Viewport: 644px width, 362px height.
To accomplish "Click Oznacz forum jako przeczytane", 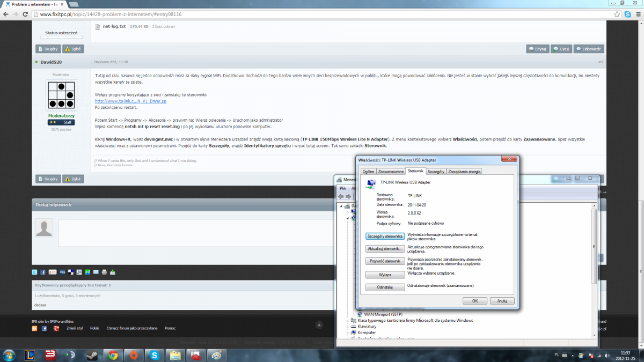I will coord(132,328).
